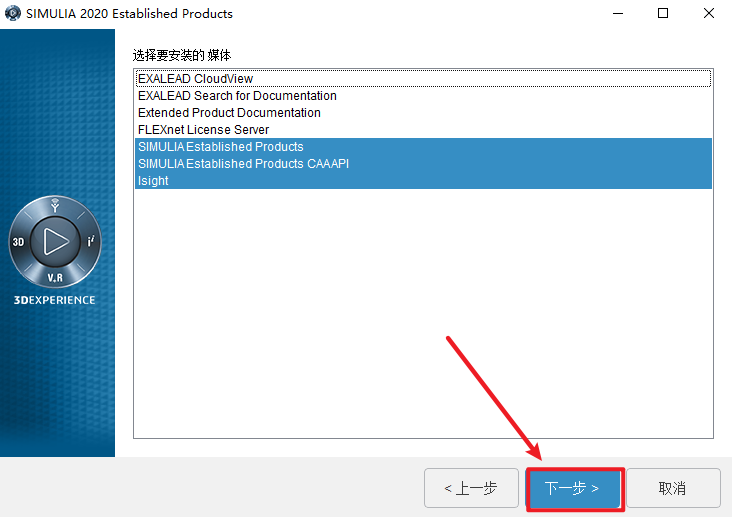
Task: Click the 3DEXPERIENCE logo text
Action: pyautogui.click(x=57, y=300)
